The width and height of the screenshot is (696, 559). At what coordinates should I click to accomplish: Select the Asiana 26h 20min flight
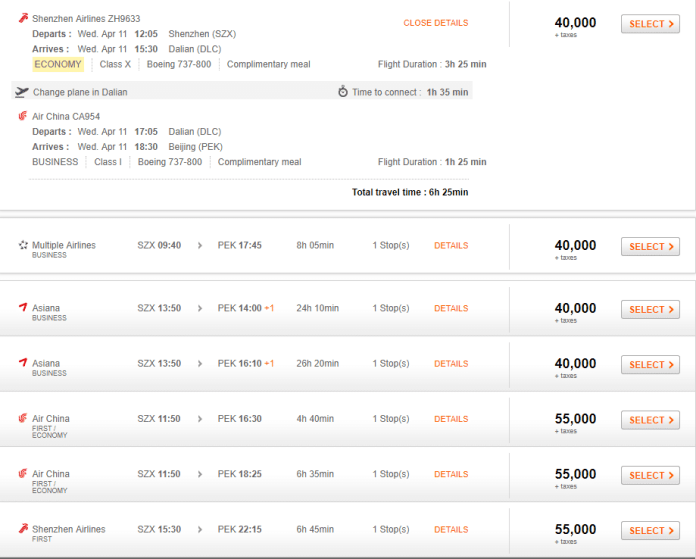(x=650, y=365)
